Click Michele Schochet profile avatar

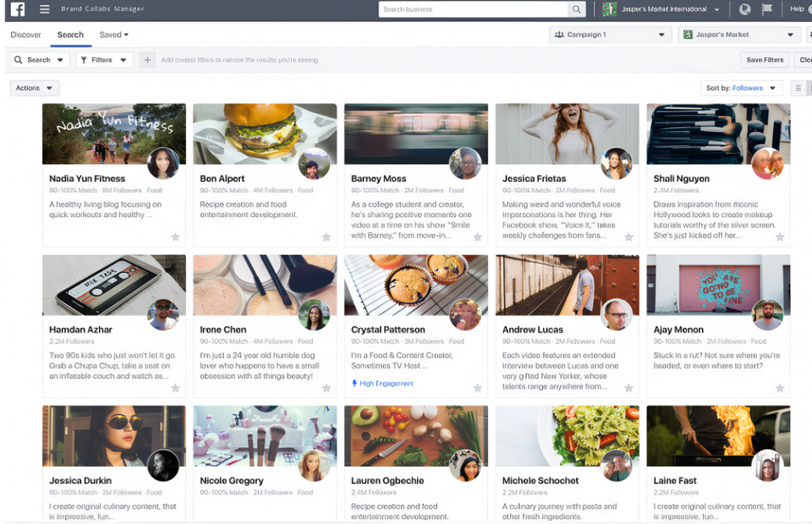(x=616, y=465)
